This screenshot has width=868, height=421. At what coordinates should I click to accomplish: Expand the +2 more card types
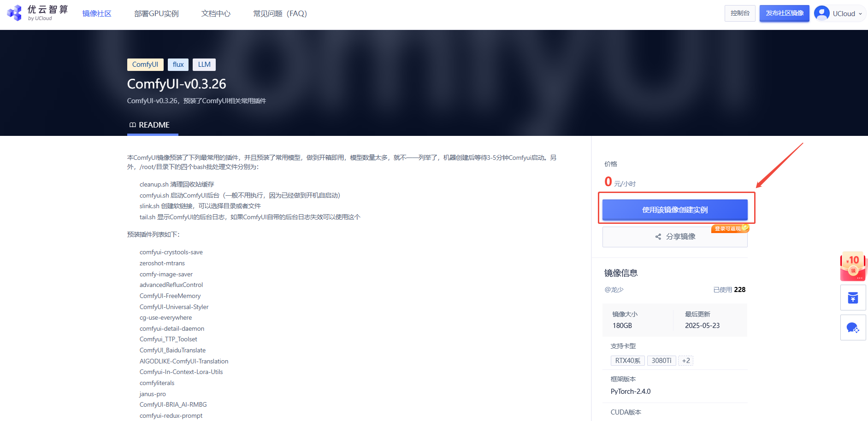(686, 361)
